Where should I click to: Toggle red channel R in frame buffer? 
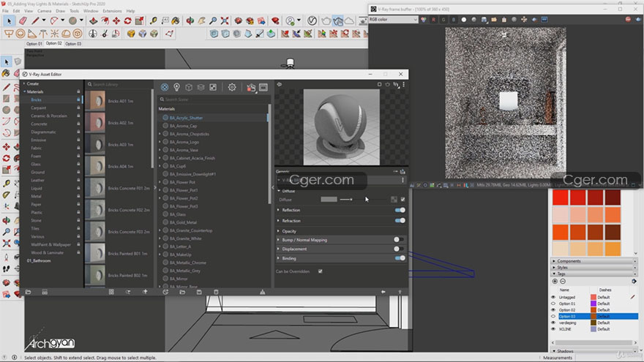pyautogui.click(x=433, y=19)
